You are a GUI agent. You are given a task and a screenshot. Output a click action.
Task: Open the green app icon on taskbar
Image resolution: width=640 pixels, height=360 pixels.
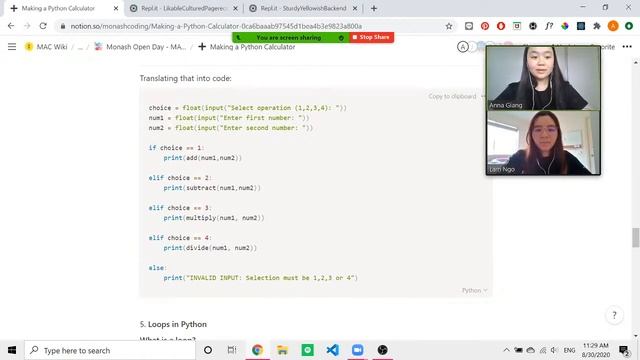click(307, 350)
